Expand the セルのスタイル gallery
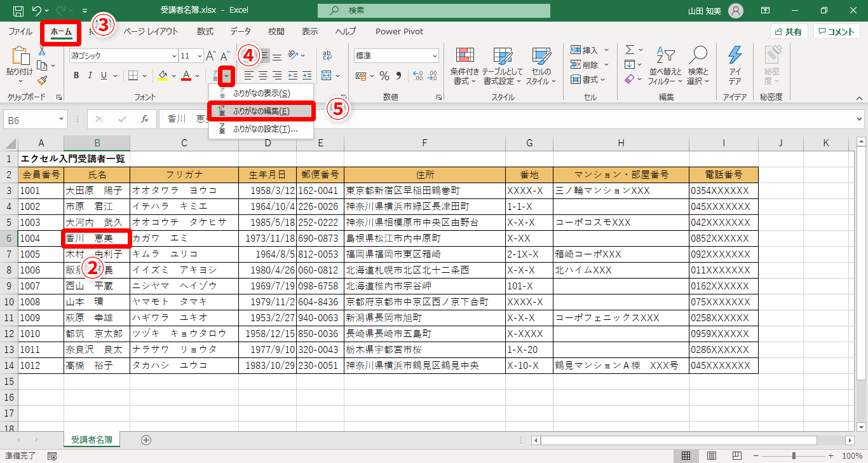The height and width of the screenshot is (463, 868). [x=541, y=67]
